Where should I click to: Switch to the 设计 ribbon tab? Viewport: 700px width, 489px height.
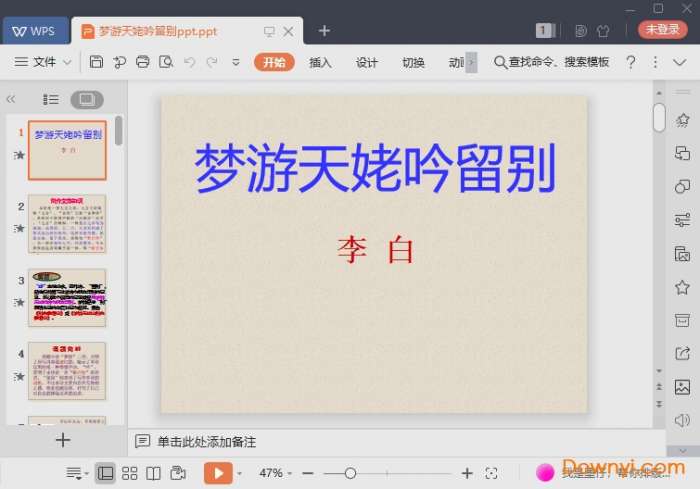(x=367, y=62)
